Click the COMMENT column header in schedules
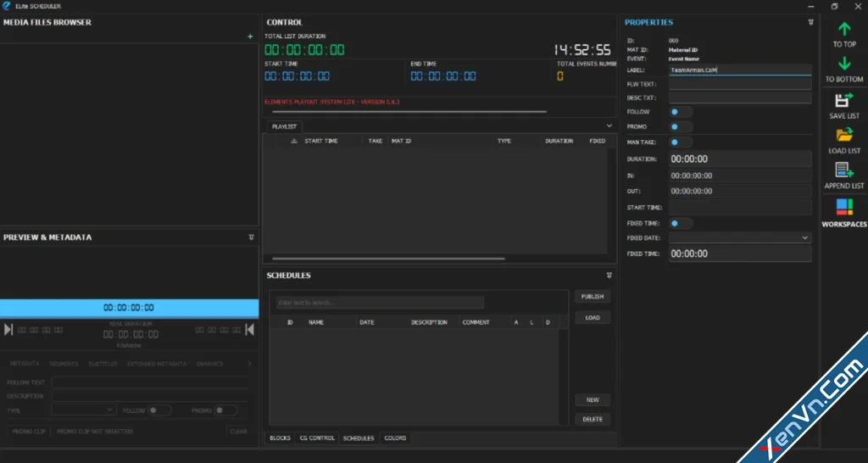The width and height of the screenshot is (868, 463). coord(476,322)
